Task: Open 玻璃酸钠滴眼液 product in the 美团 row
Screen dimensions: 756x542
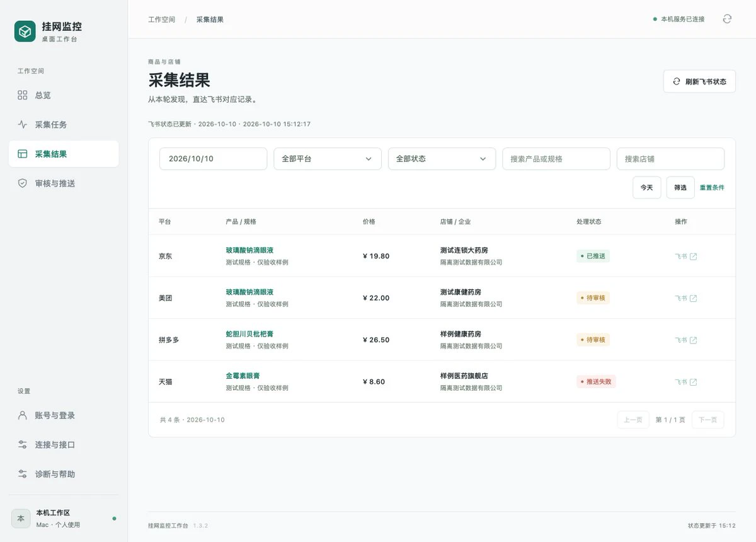Action: [249, 292]
